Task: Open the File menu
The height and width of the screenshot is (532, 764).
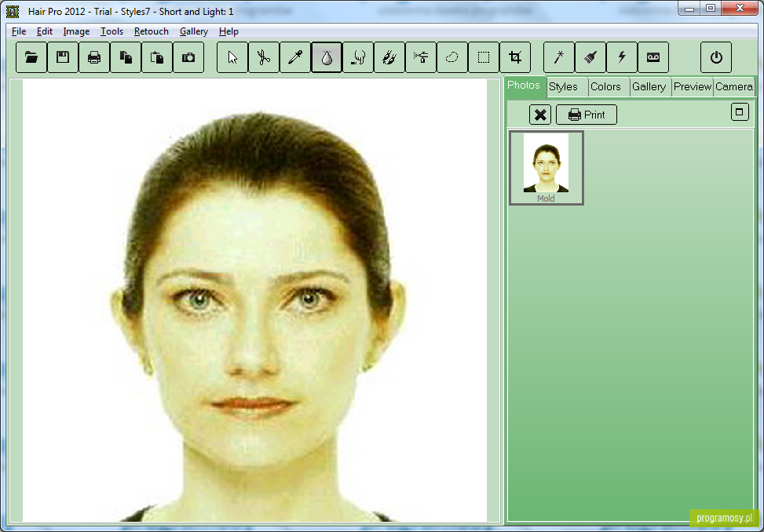Action: coord(19,31)
